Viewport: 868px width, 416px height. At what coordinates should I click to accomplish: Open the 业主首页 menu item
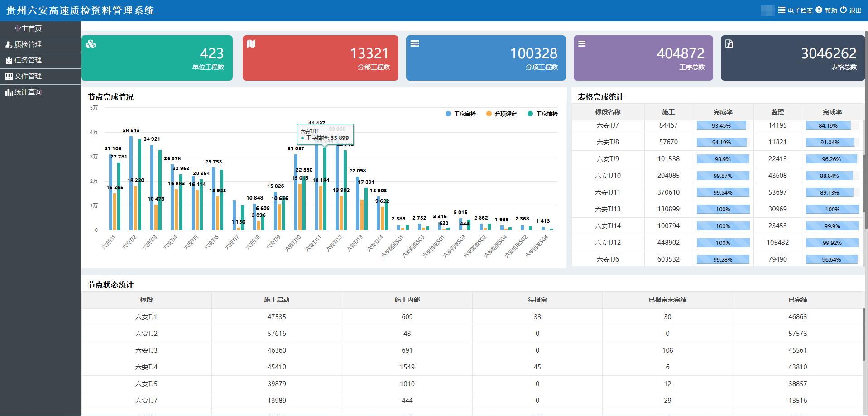pos(28,29)
